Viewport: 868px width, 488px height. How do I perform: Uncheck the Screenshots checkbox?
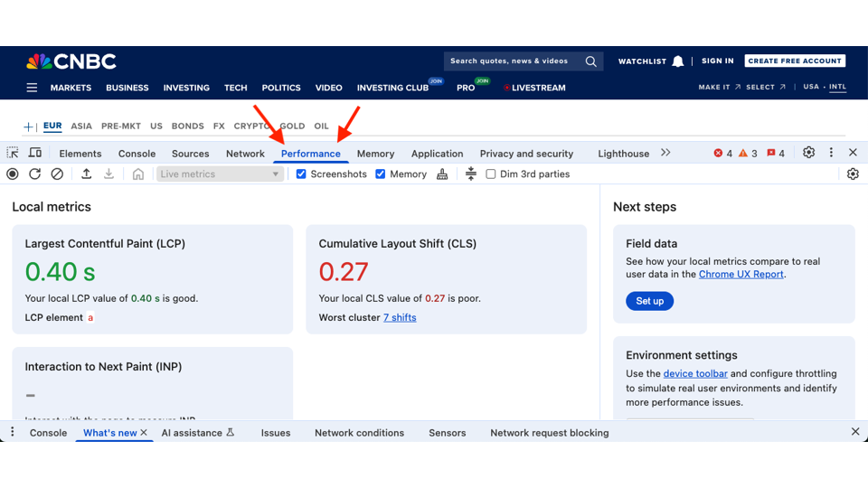[x=302, y=174]
